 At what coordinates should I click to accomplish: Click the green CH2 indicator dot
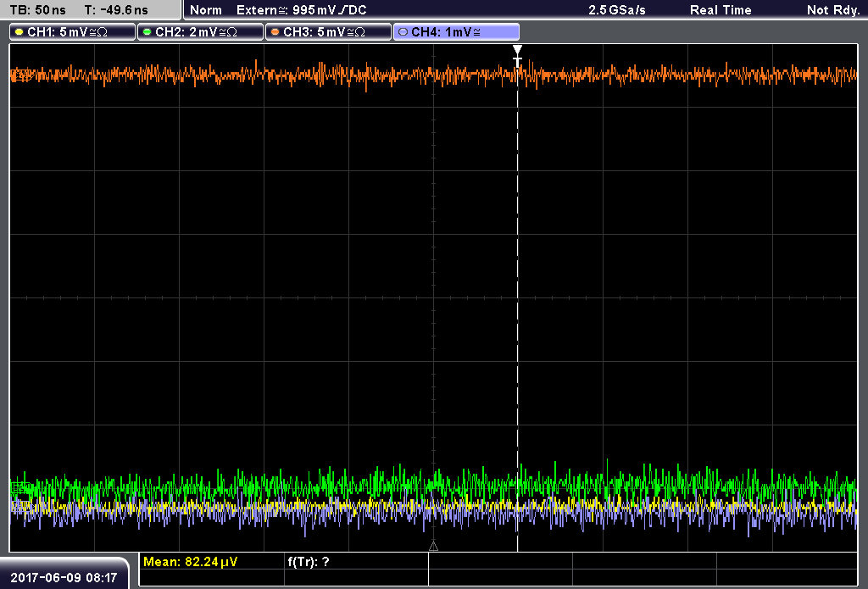[x=147, y=32]
